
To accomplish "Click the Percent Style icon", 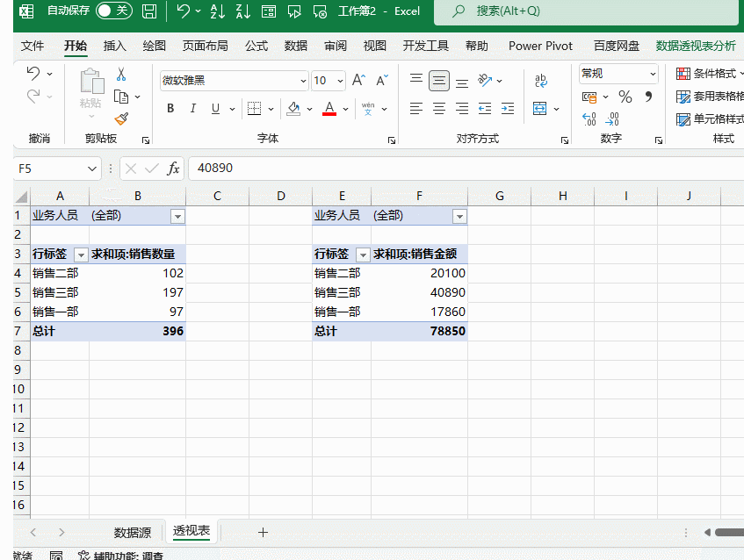I will [625, 97].
